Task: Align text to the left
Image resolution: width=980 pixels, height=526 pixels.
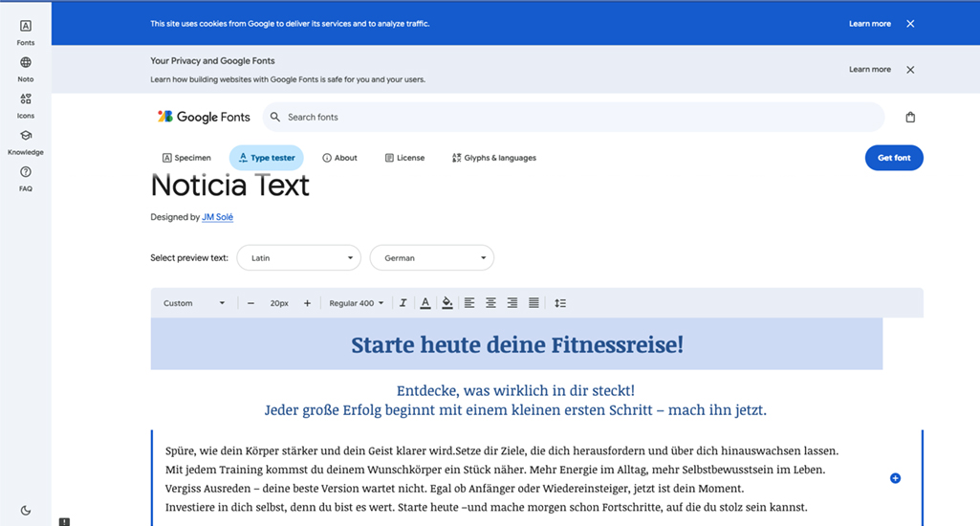Action: click(x=469, y=303)
